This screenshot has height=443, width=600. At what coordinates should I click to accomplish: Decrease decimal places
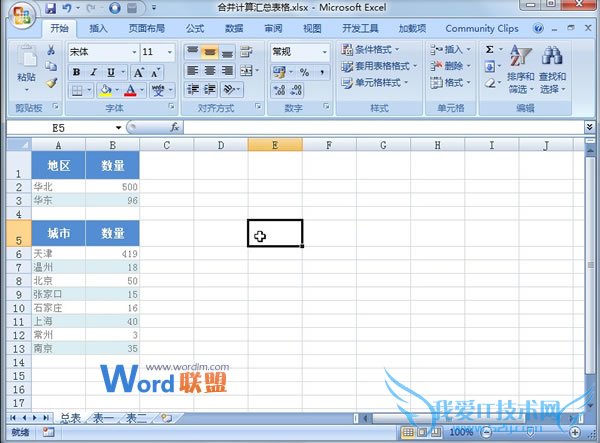[296, 90]
